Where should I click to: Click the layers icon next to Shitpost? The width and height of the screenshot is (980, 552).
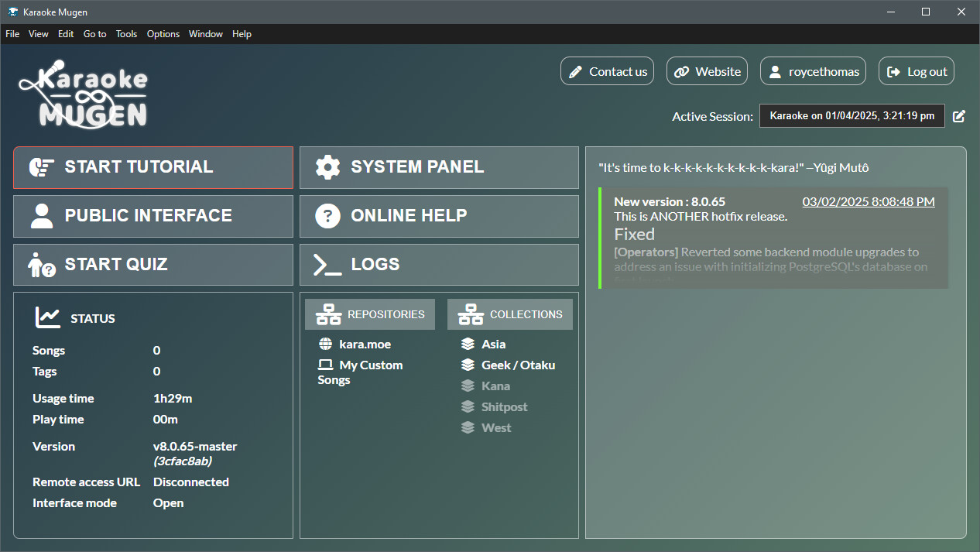coord(468,406)
